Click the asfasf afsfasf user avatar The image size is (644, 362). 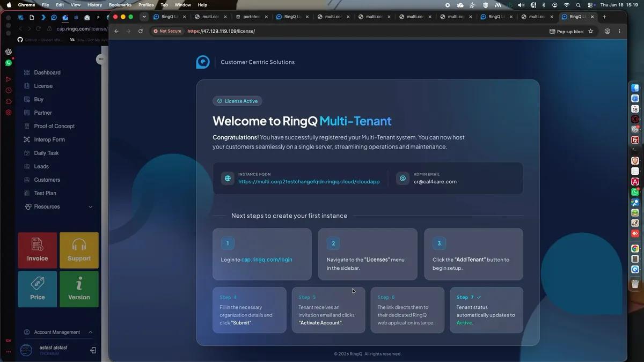[x=26, y=350]
